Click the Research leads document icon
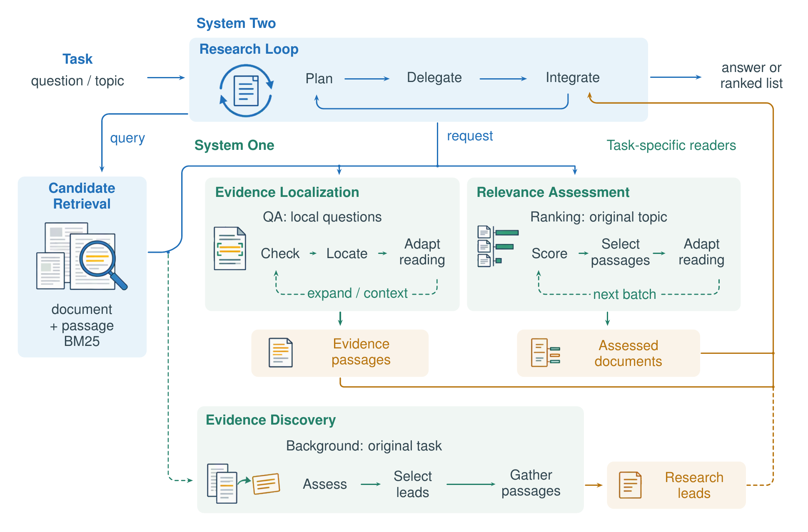Viewport: 808px width, 532px height. point(630,485)
